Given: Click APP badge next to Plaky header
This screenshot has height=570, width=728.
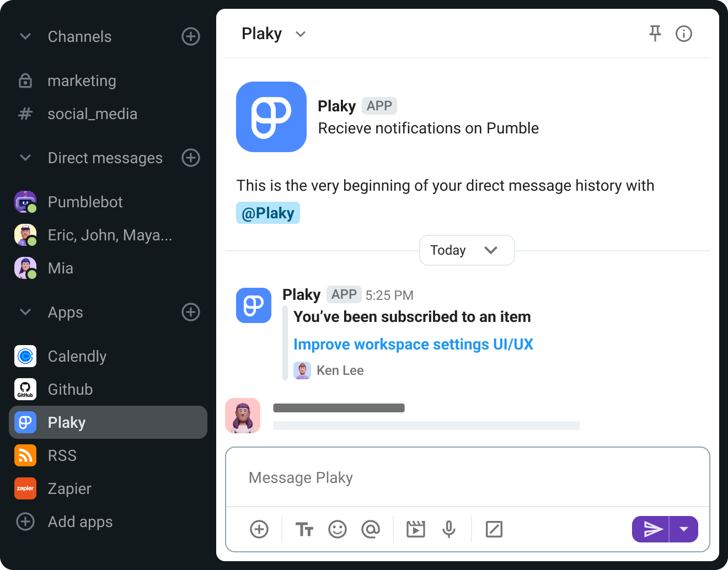Looking at the screenshot, I should [379, 106].
